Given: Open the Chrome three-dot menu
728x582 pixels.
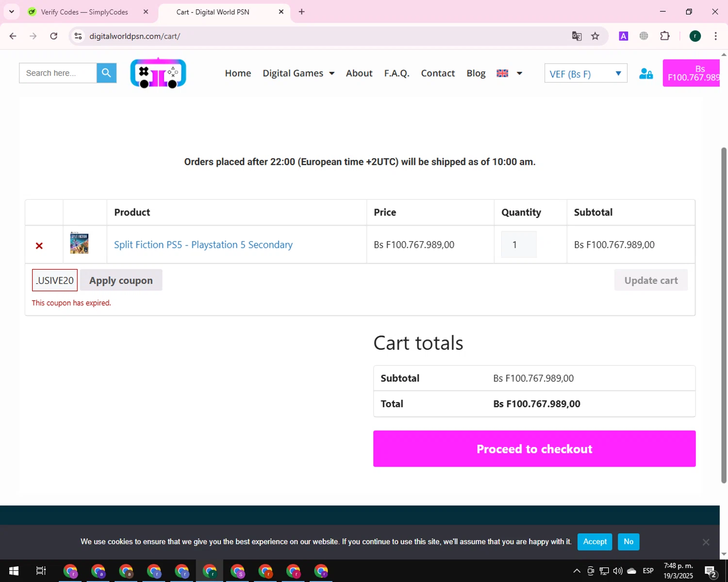Looking at the screenshot, I should point(715,36).
